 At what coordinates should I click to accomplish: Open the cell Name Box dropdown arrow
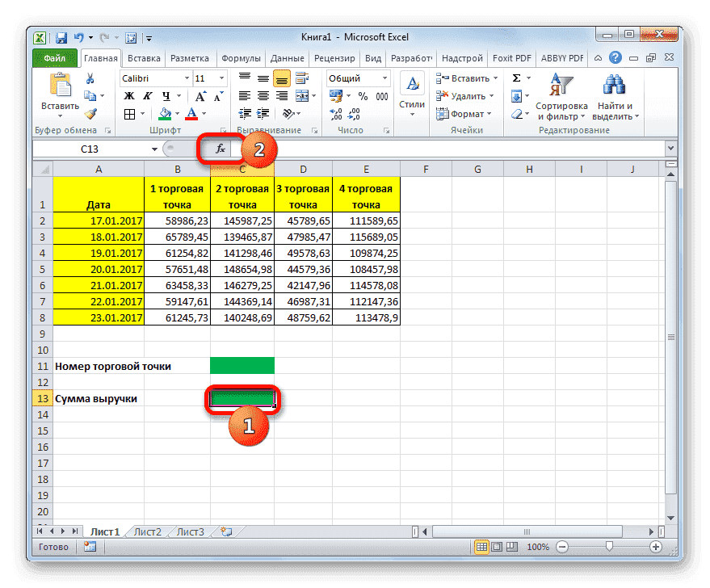coord(154,149)
